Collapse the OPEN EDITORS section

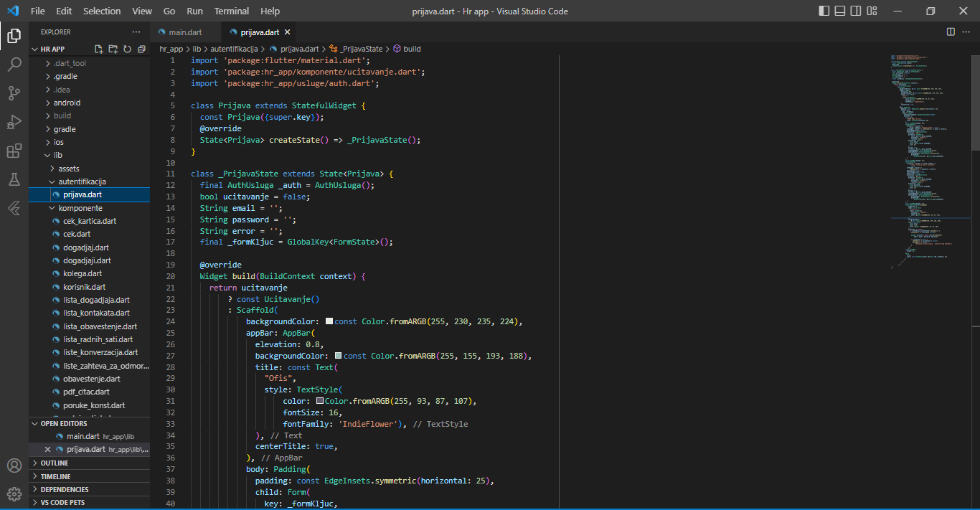(89, 423)
